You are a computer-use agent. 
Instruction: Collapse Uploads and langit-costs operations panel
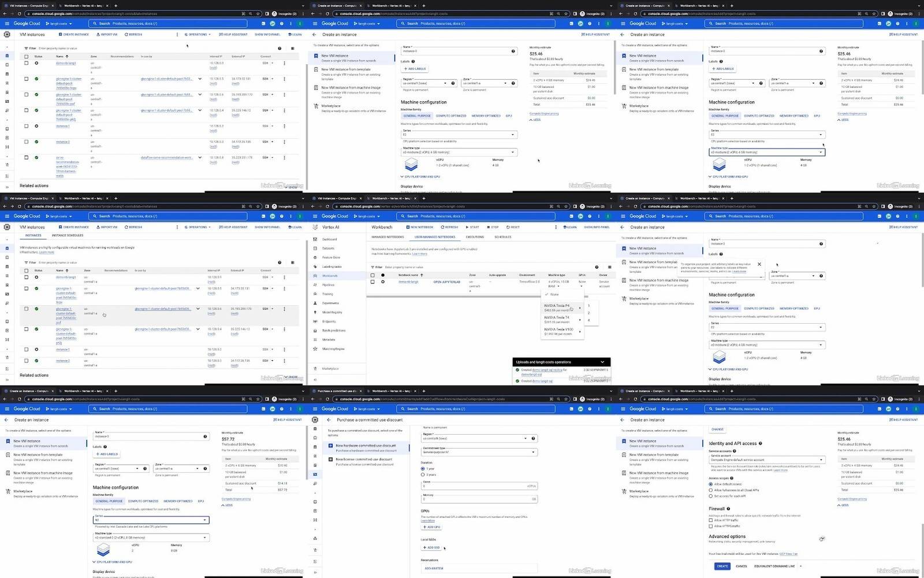(x=602, y=362)
